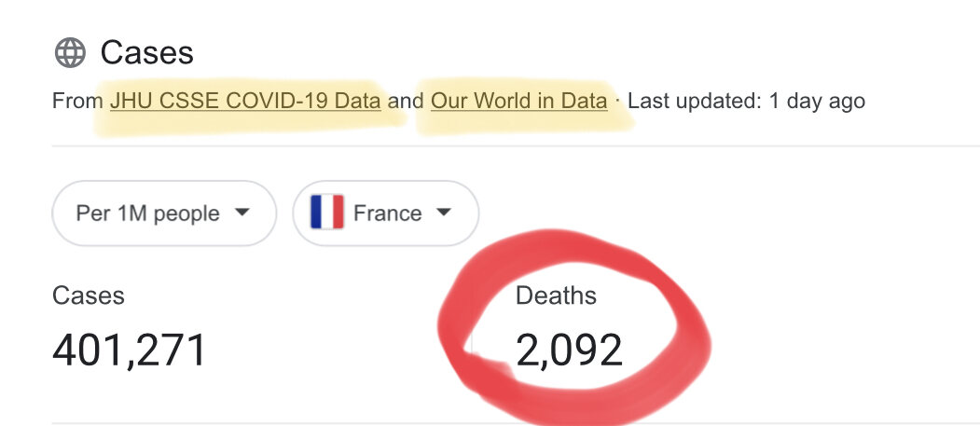Viewport: 980px width, 426px height.
Task: Click the divider line under the sources
Action: point(516,146)
